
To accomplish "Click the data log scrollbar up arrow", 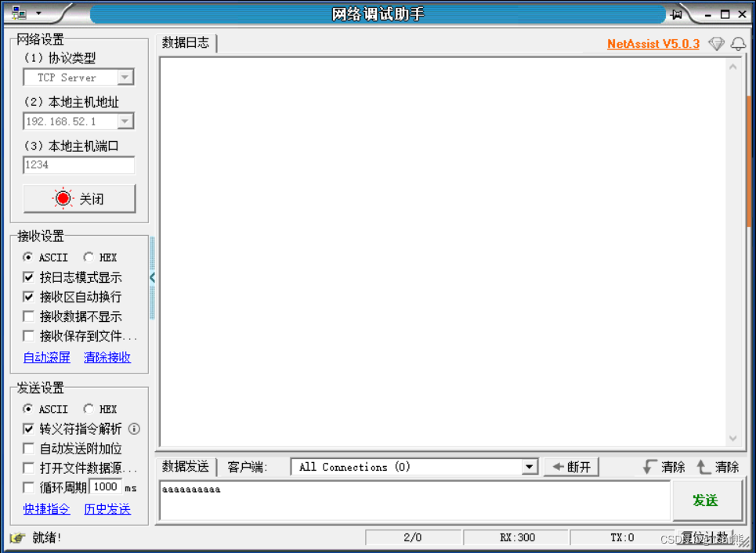I will 732,67.
